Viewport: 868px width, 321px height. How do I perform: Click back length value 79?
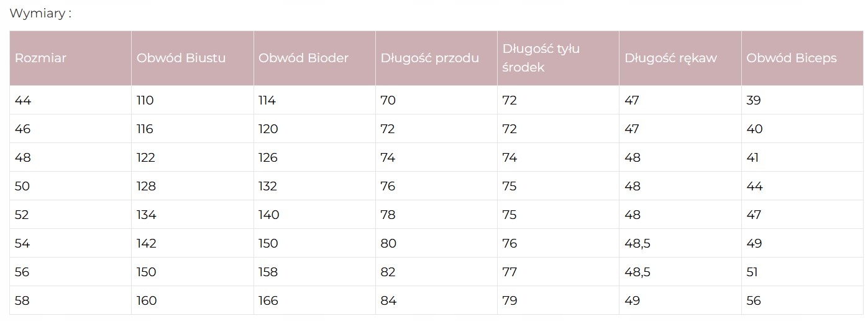[509, 300]
